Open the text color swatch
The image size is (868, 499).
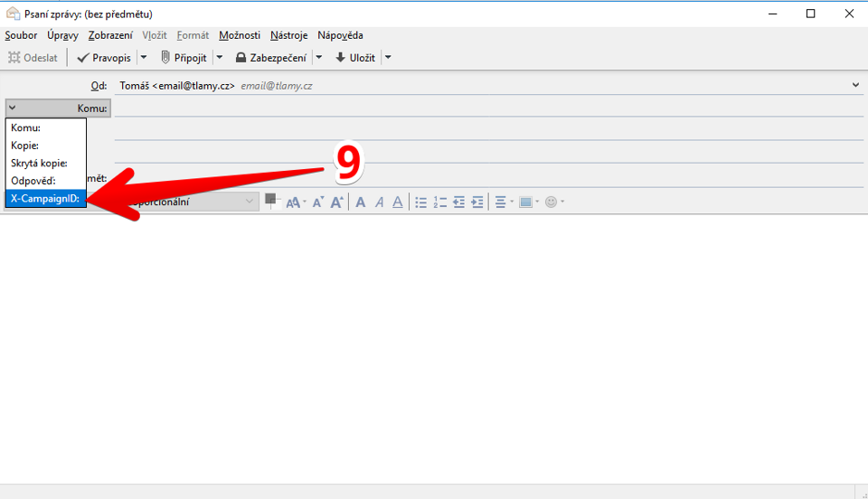pyautogui.click(x=270, y=201)
